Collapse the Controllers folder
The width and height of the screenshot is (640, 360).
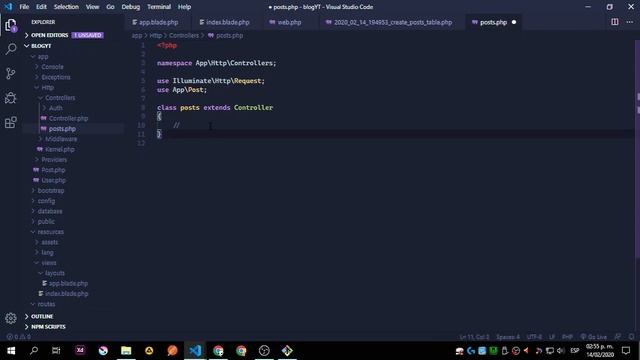pyautogui.click(x=60, y=98)
